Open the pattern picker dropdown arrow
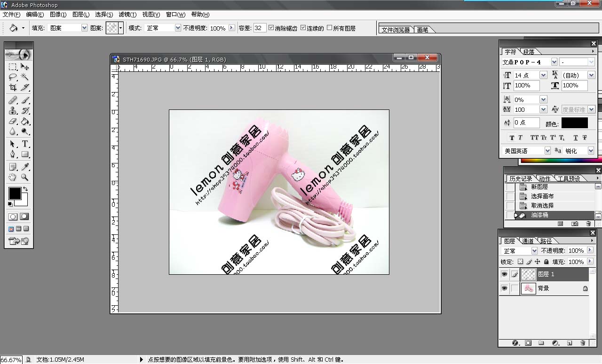Viewport: 602px width, 364px height. (x=120, y=28)
